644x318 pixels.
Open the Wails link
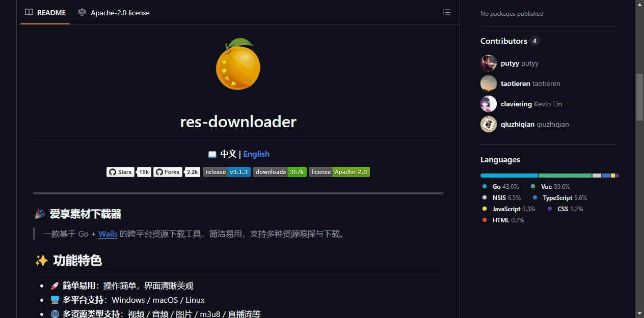(x=108, y=234)
